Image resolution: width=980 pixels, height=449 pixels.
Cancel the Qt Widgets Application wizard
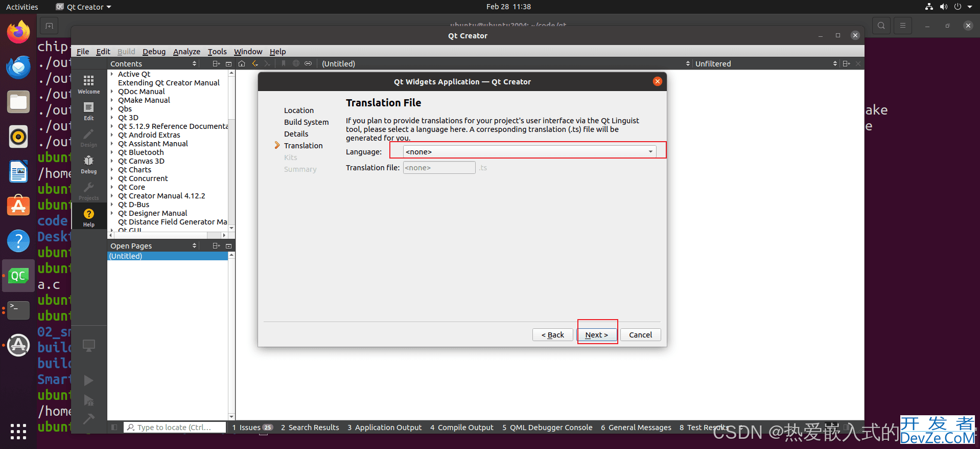click(640, 335)
